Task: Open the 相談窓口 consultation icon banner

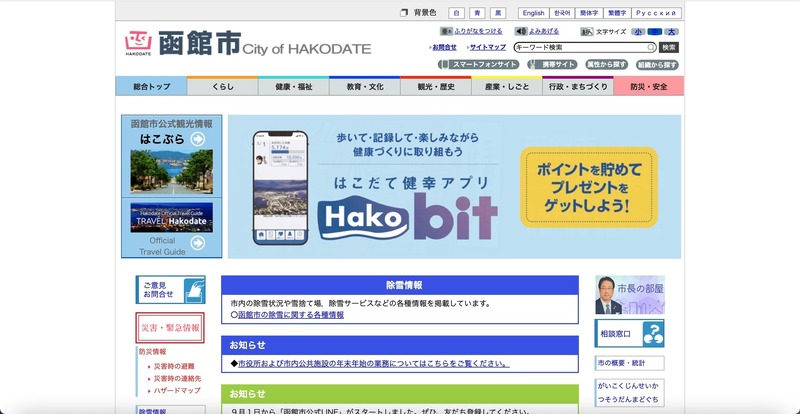Action: 629,332
